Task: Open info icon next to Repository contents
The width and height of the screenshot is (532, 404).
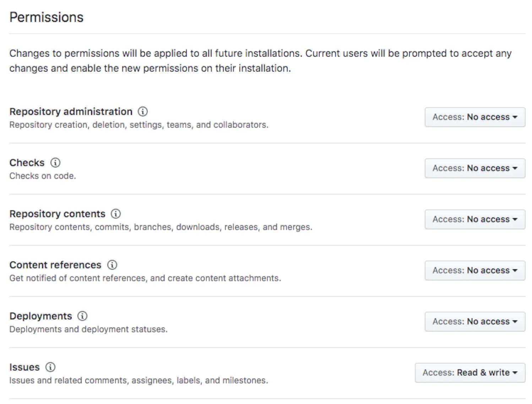Action: [x=116, y=214]
